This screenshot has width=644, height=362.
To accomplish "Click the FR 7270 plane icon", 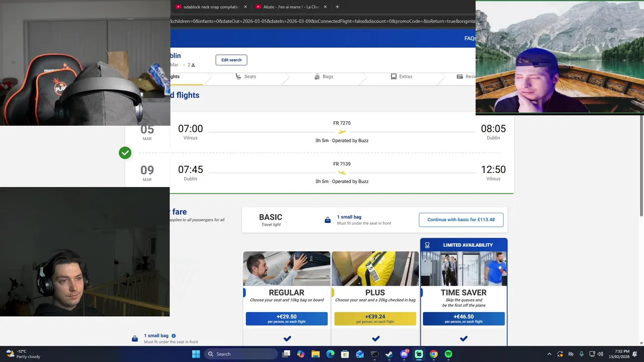I will [x=342, y=132].
